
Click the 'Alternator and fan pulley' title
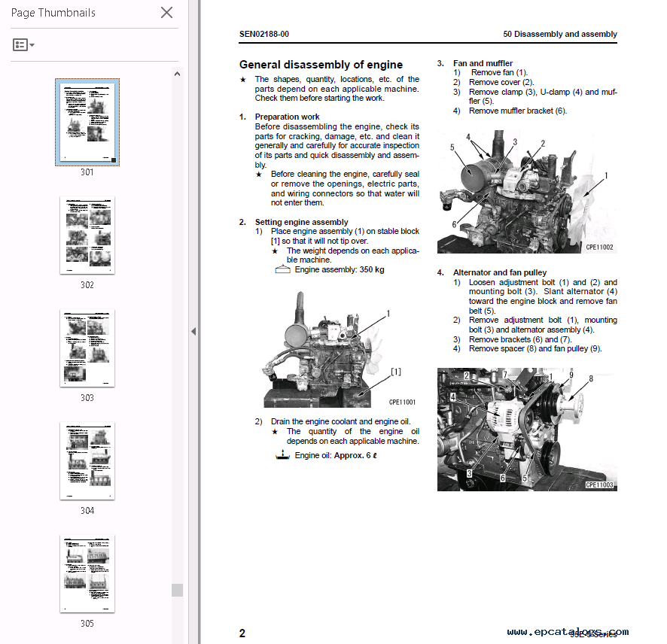500,272
